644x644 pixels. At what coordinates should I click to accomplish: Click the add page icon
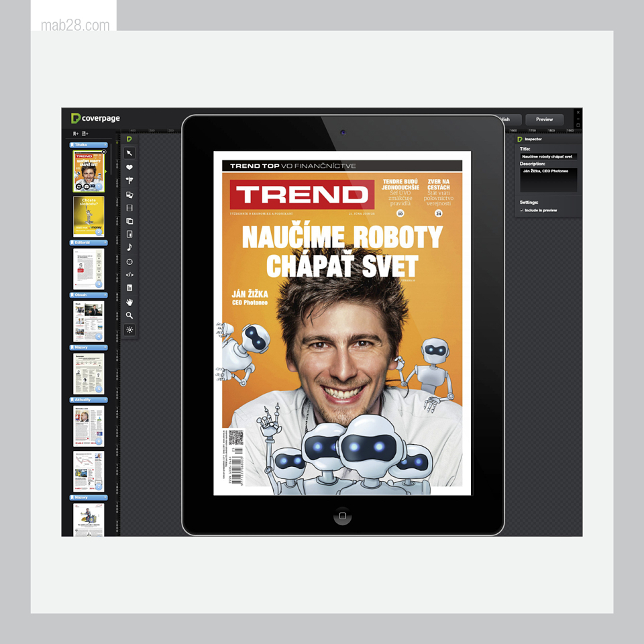point(85,133)
